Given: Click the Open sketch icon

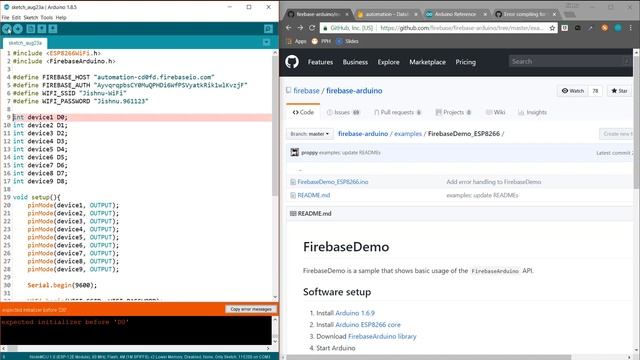Looking at the screenshot, I should coord(42,29).
